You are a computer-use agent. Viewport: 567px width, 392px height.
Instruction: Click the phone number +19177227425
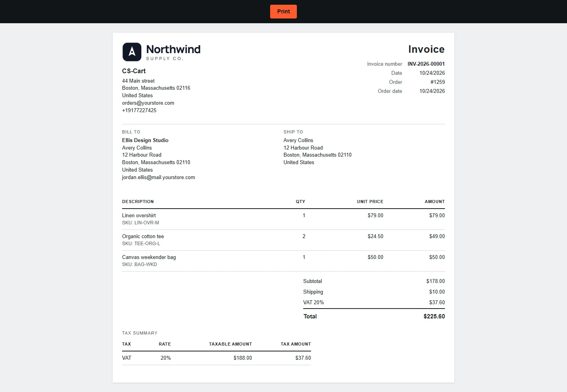[x=139, y=110]
